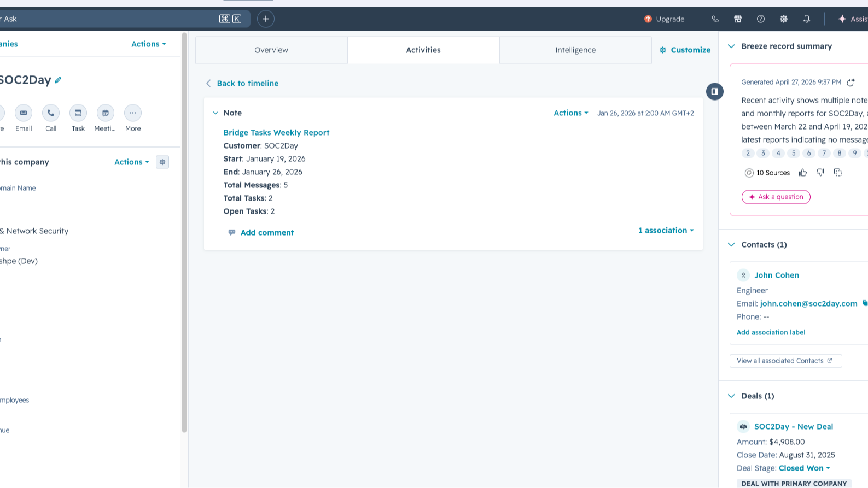The height and width of the screenshot is (488, 868).
Task: Click the SOC2Day - New Deal handshake icon
Action: (x=743, y=426)
